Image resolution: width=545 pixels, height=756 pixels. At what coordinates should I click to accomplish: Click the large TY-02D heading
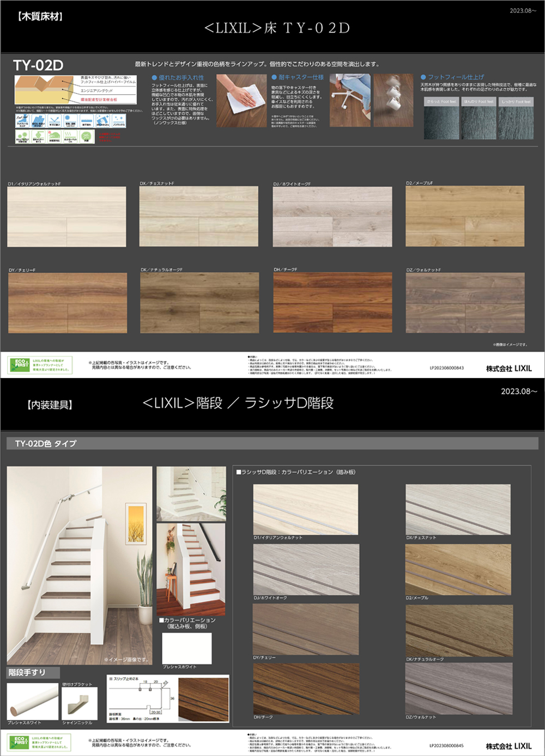click(x=38, y=65)
